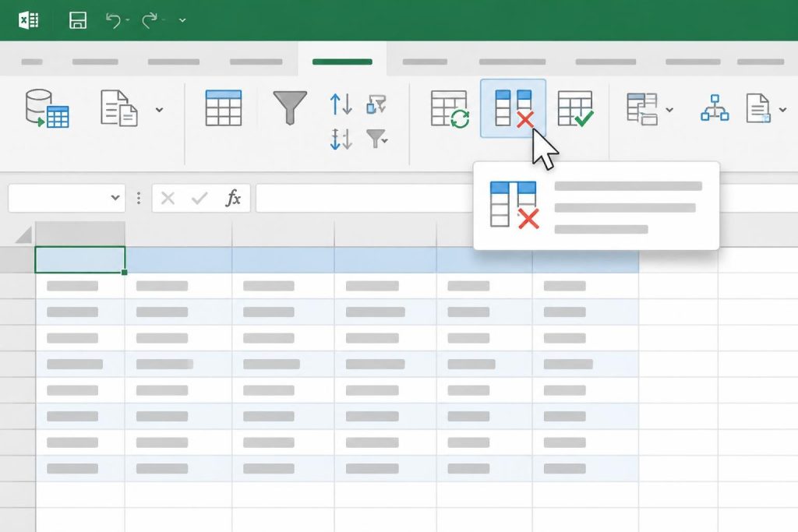Click Remove Duplicates icon in ribbon
This screenshot has width=798, height=532.
coord(514,108)
